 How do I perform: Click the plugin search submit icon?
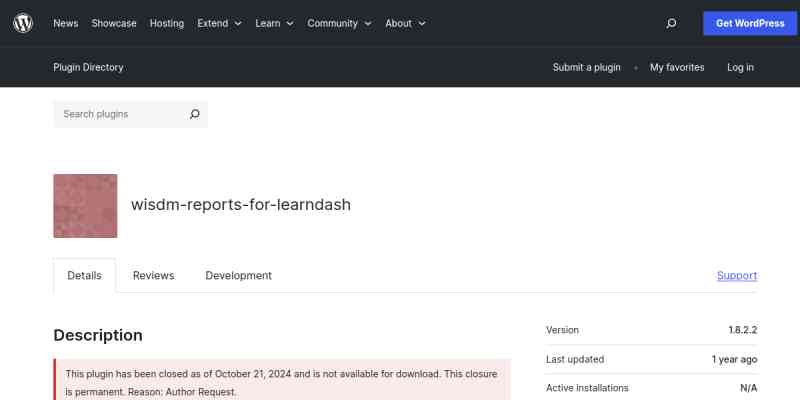click(195, 114)
